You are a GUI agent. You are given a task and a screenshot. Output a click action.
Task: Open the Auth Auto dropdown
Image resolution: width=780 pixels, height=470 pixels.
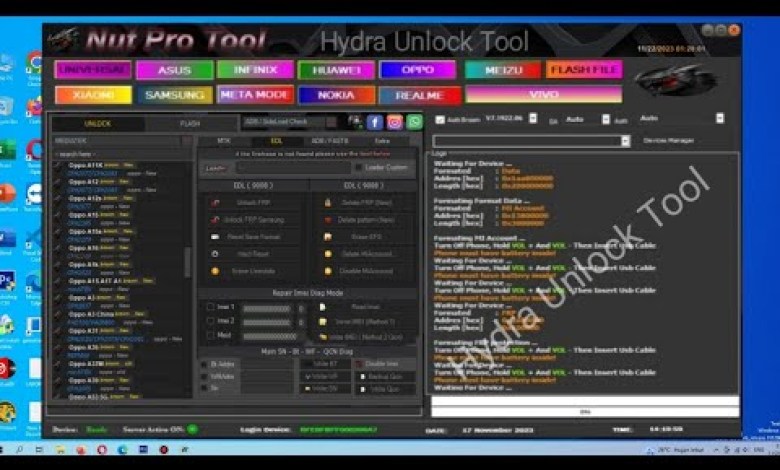coord(719,118)
